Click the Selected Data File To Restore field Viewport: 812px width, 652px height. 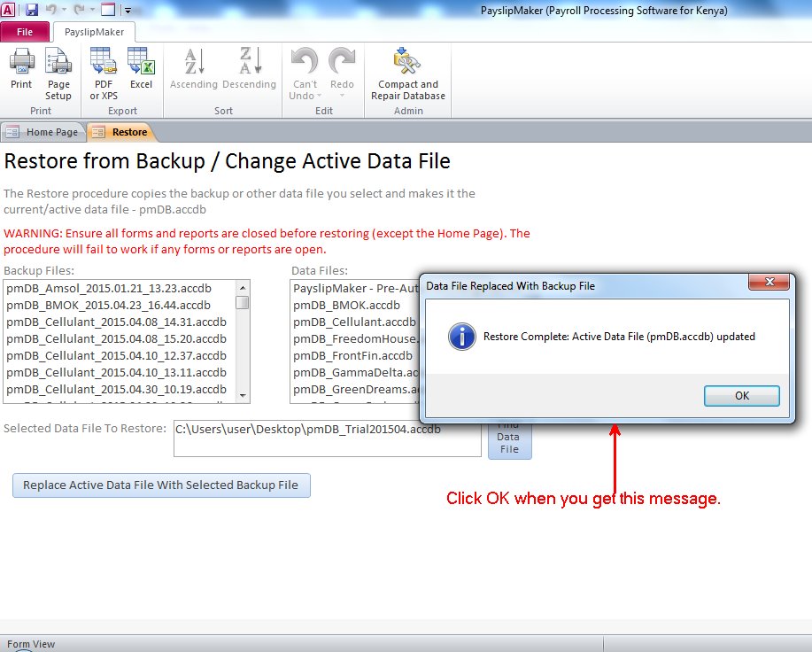(328, 439)
